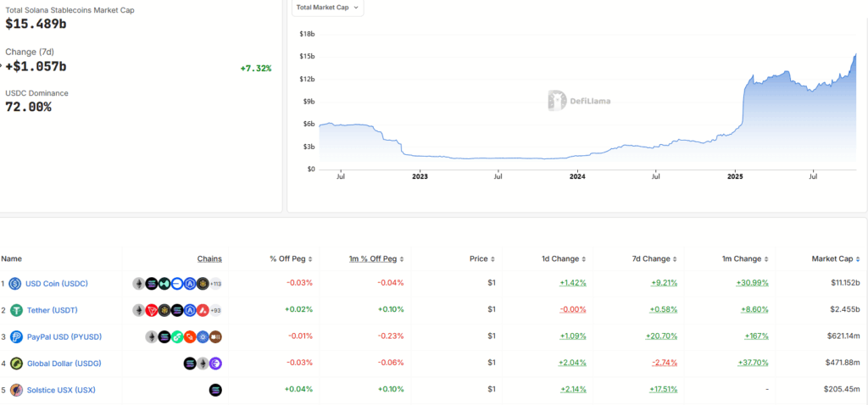Open the Total Market Cap dropdown
This screenshot has height=405, width=868.
click(x=327, y=8)
